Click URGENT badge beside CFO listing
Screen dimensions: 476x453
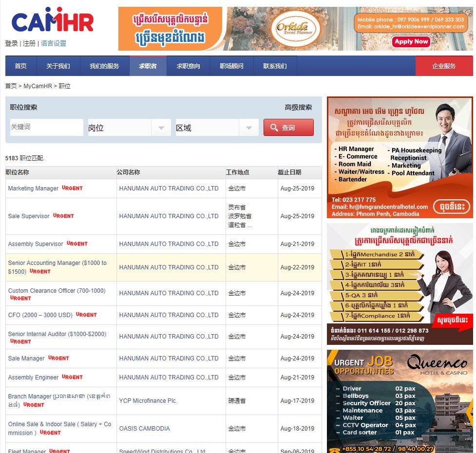[x=86, y=315]
